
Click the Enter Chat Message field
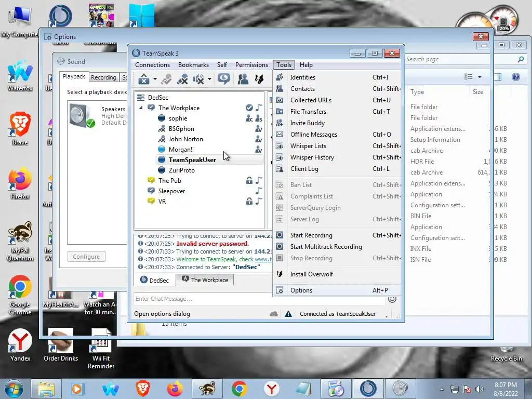(259, 299)
